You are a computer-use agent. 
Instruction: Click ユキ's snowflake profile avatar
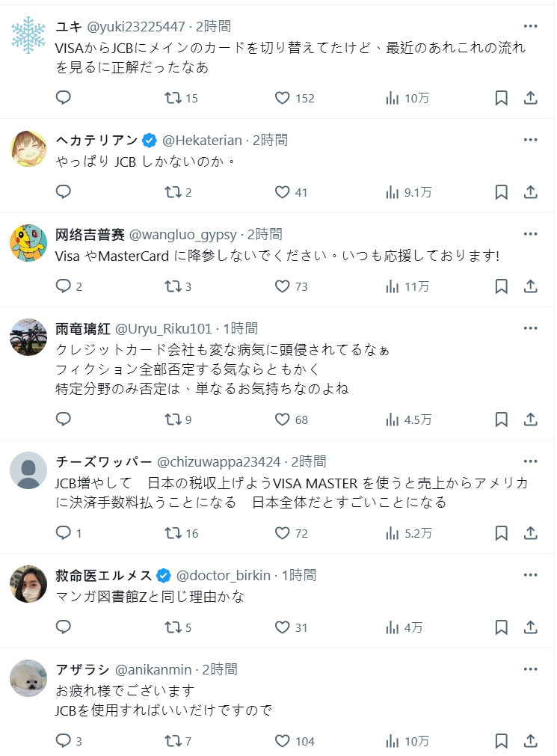pos(28,35)
